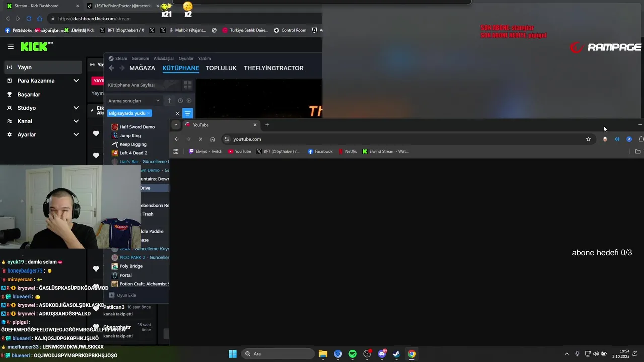Open the TOPLULUK tab in Steam
The width and height of the screenshot is (644, 362).
221,68
